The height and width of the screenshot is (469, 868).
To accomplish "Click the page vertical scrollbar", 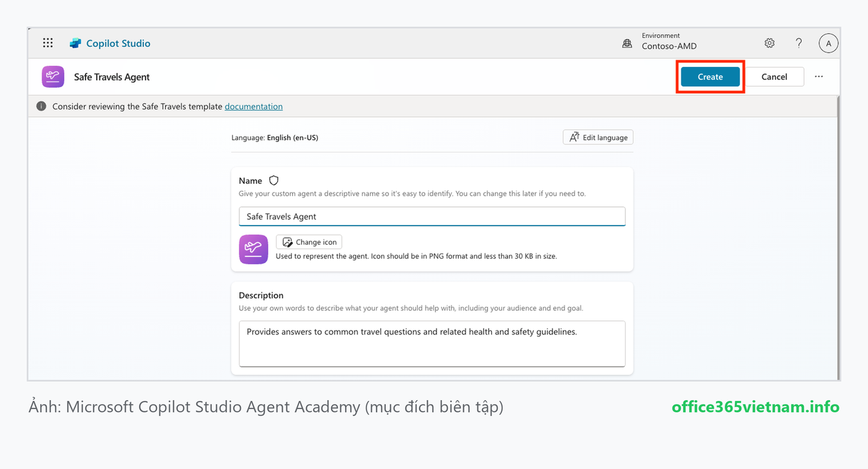I will click(838, 238).
